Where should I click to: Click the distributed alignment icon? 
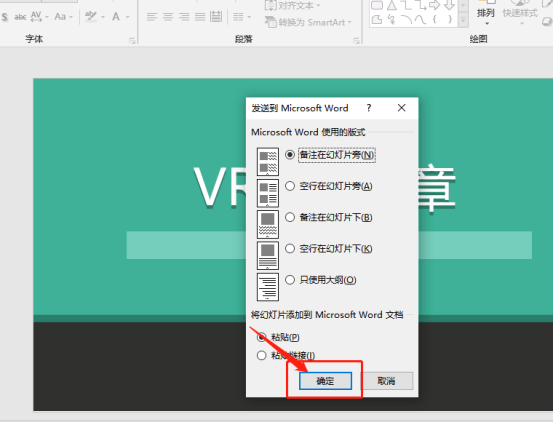coord(216,17)
